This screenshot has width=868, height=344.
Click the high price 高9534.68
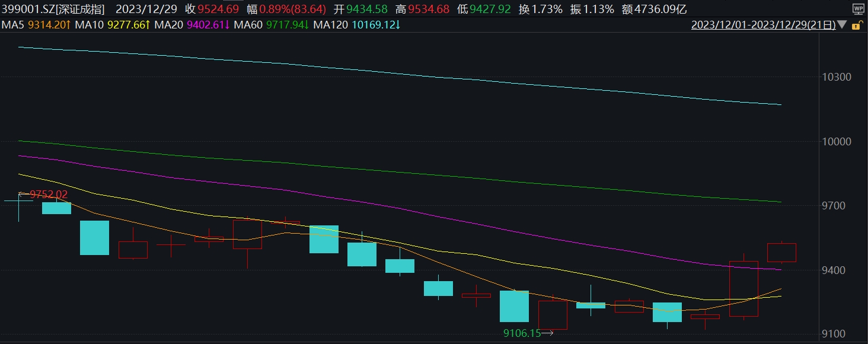pyautogui.click(x=422, y=9)
